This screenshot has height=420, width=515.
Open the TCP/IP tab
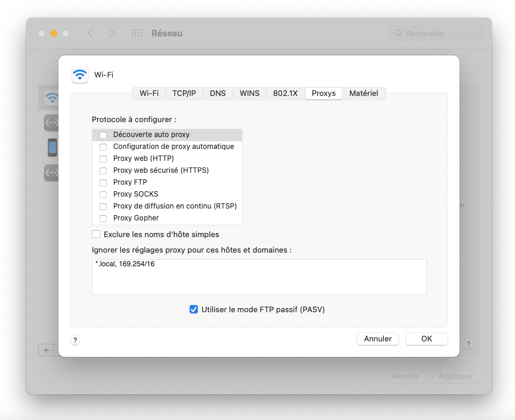click(x=184, y=94)
